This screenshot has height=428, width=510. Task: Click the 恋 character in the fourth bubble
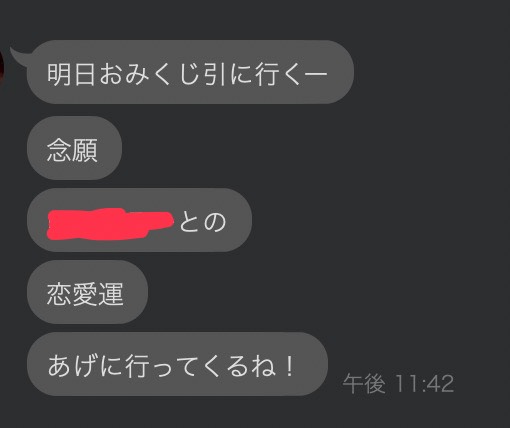tap(59, 294)
